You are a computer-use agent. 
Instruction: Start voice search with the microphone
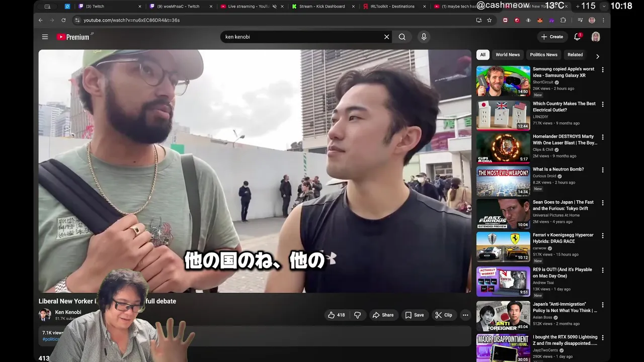pos(424,37)
